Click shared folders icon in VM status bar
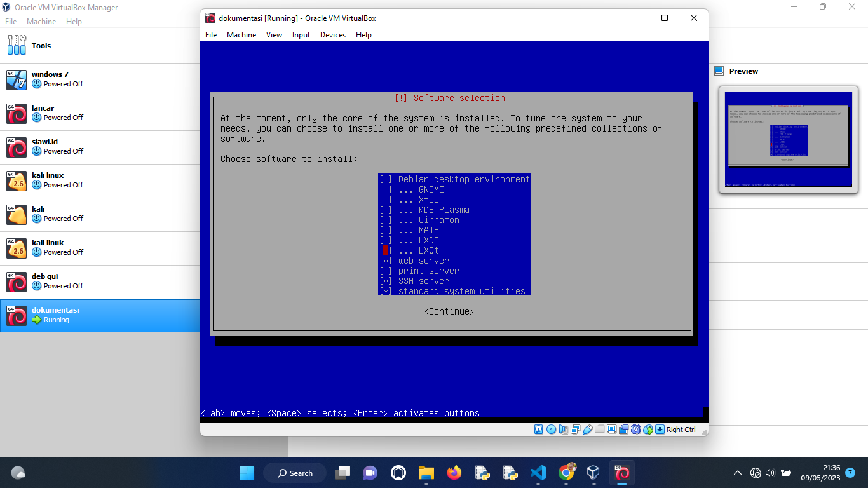This screenshot has width=868, height=488. [x=599, y=430]
